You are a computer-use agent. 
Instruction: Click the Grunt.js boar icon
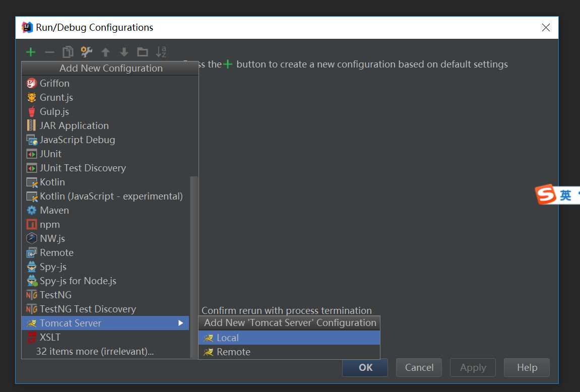31,97
